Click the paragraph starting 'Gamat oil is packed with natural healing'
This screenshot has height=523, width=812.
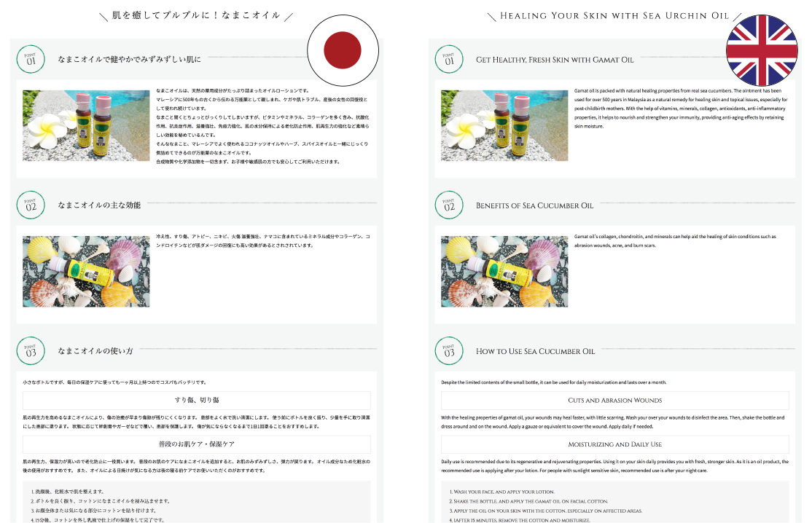681,109
